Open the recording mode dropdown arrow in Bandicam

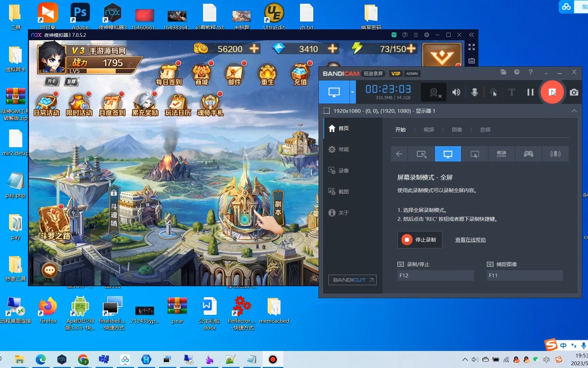(353, 92)
